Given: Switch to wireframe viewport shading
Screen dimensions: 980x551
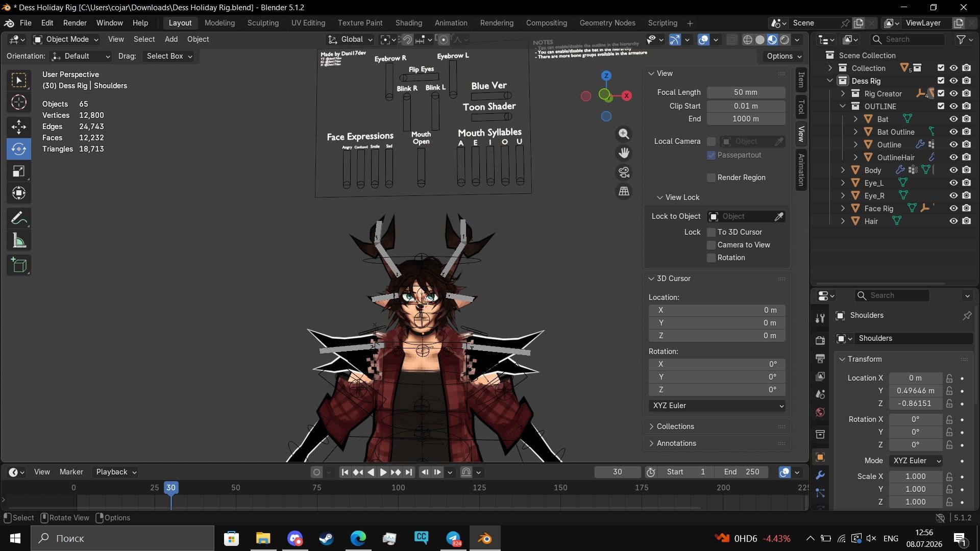Looking at the screenshot, I should [748, 40].
